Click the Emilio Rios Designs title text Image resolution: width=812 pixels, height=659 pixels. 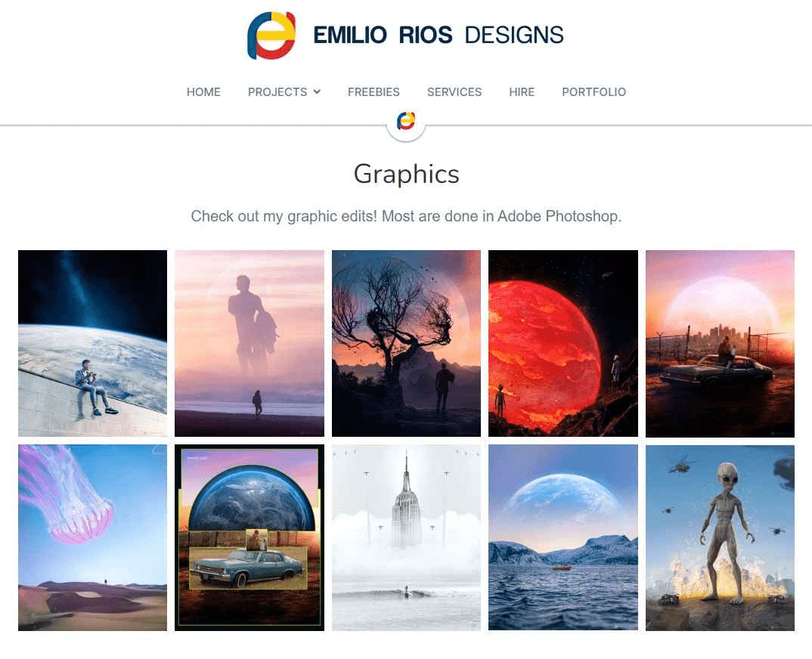point(438,36)
